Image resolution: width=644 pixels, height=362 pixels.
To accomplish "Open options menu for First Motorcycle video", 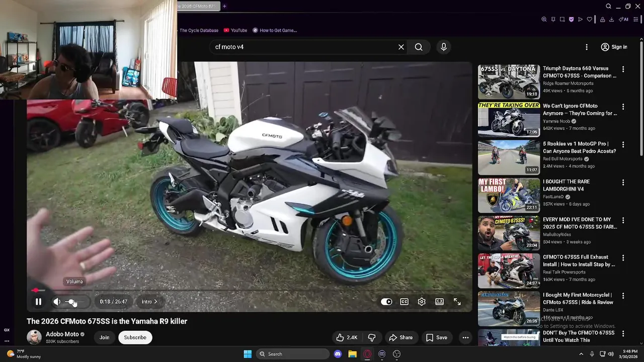I will tap(623, 296).
